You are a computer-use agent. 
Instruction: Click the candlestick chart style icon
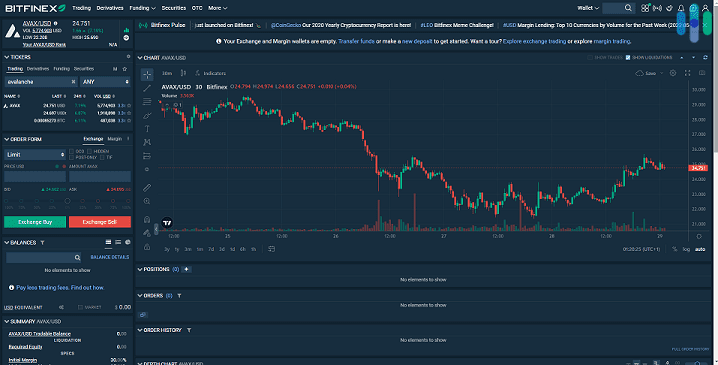(183, 73)
